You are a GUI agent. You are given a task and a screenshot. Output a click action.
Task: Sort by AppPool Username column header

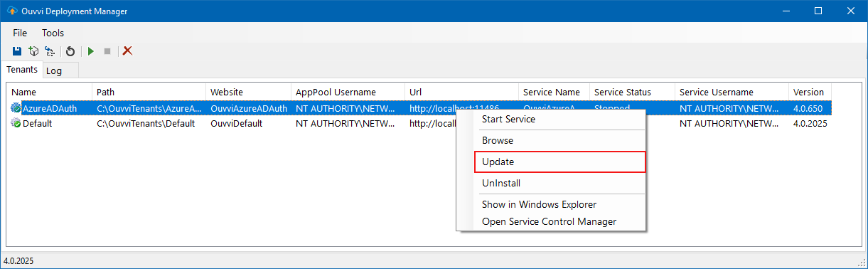coord(348,92)
